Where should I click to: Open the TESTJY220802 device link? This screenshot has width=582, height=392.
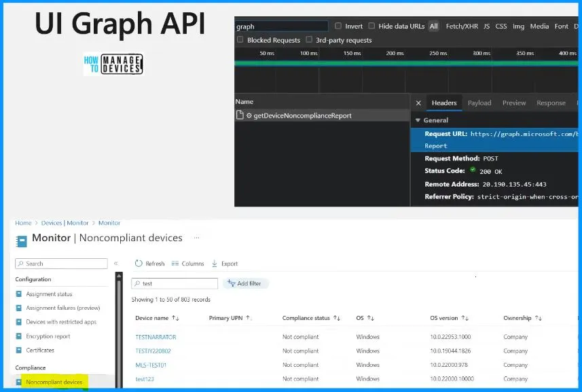(x=153, y=351)
